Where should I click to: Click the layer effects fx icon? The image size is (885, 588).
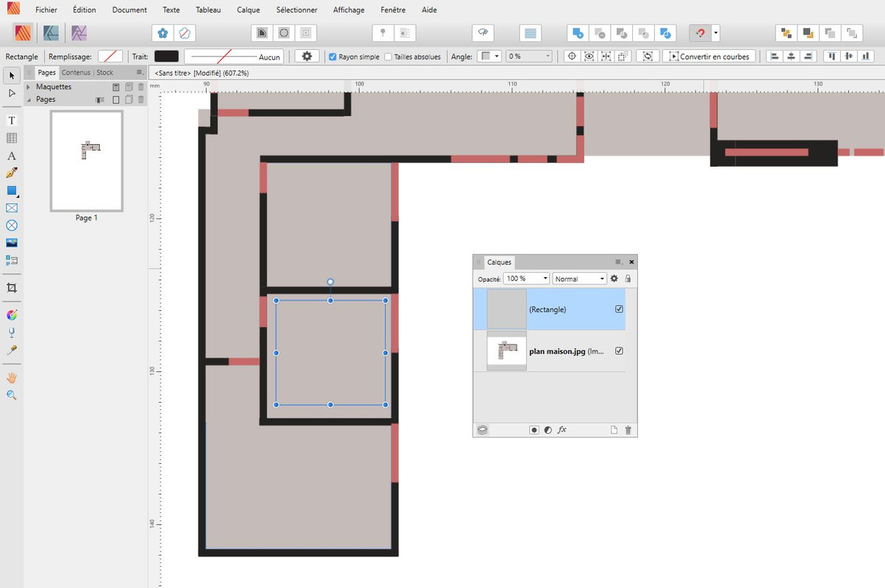(562, 430)
